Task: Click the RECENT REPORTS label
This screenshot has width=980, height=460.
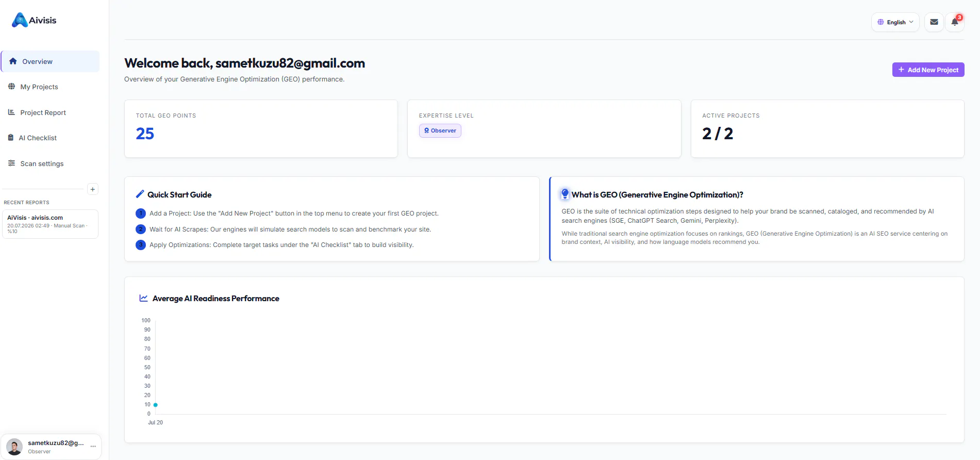Action: (x=26, y=203)
